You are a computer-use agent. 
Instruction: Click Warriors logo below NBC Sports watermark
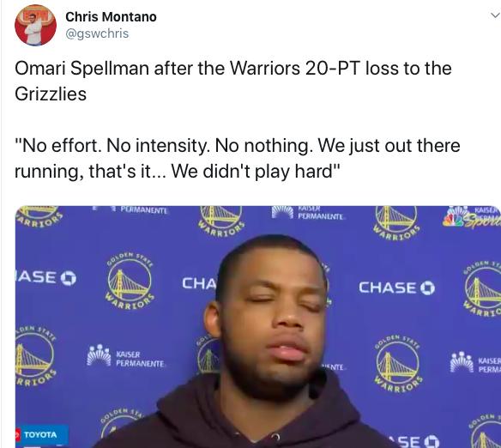coord(482,290)
